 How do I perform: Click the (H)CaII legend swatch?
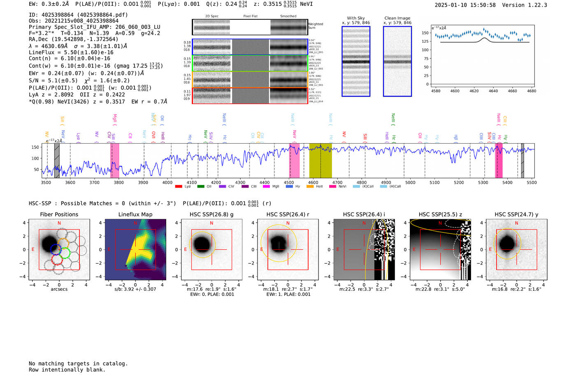pos(384,186)
